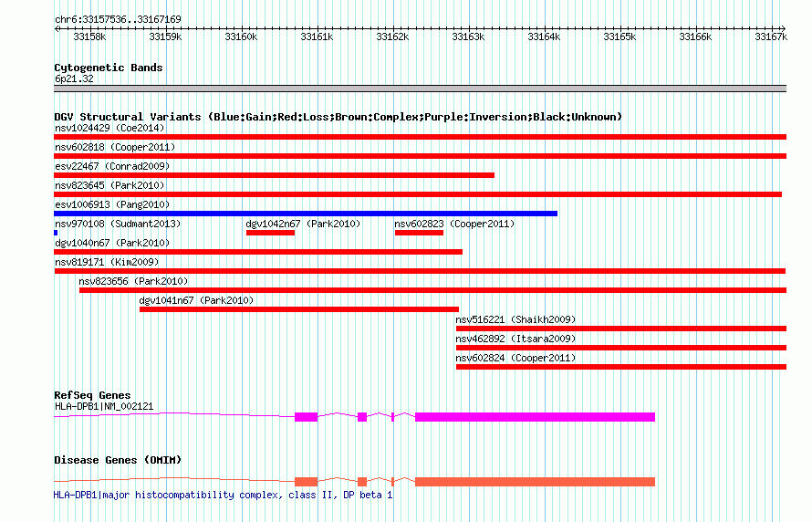Click the 33160k ruler position

(241, 37)
